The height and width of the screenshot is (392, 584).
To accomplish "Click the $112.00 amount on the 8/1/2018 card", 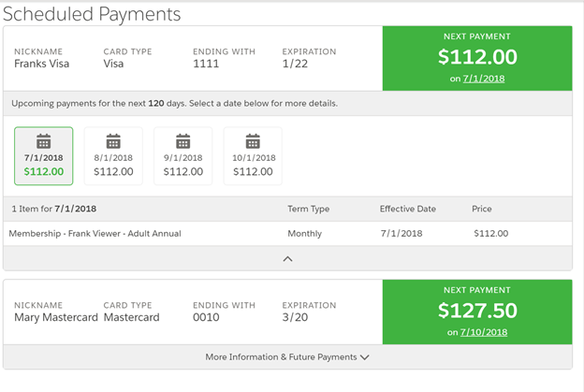I will [113, 172].
